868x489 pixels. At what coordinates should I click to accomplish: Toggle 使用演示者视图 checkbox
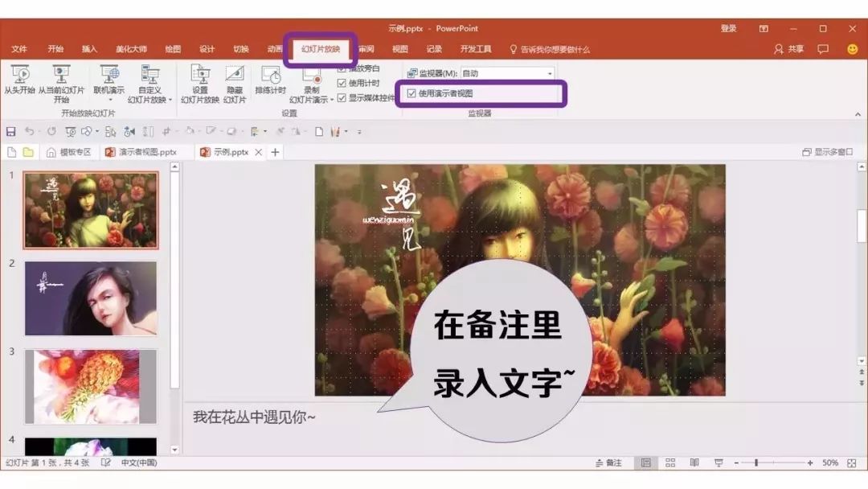click(411, 93)
